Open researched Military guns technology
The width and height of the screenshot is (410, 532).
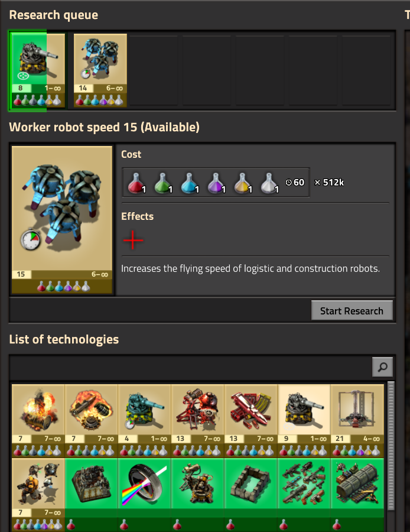(304, 495)
